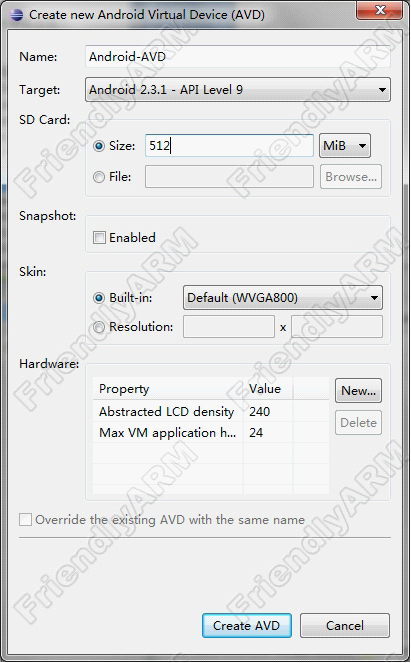This screenshot has height=663, width=411.
Task: Open the Default (WVGA800) skin dropdown
Action: (283, 298)
